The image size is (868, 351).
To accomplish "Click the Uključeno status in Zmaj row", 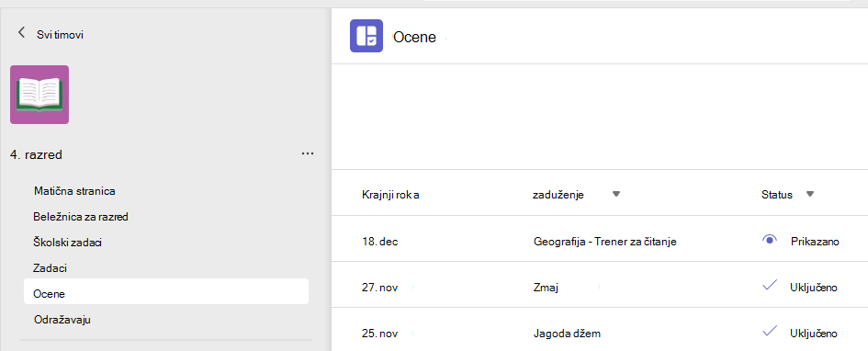I will pyautogui.click(x=814, y=288).
